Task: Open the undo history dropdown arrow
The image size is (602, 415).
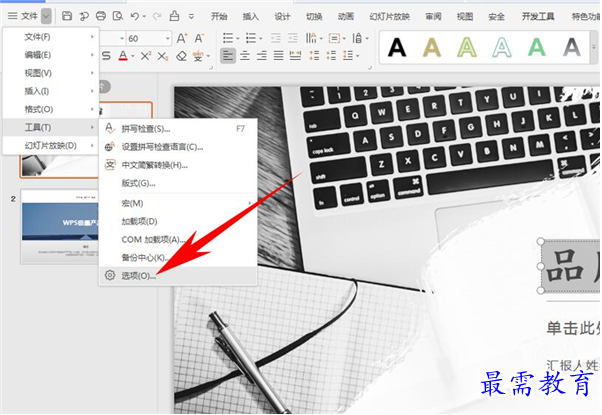Action: 144,16
